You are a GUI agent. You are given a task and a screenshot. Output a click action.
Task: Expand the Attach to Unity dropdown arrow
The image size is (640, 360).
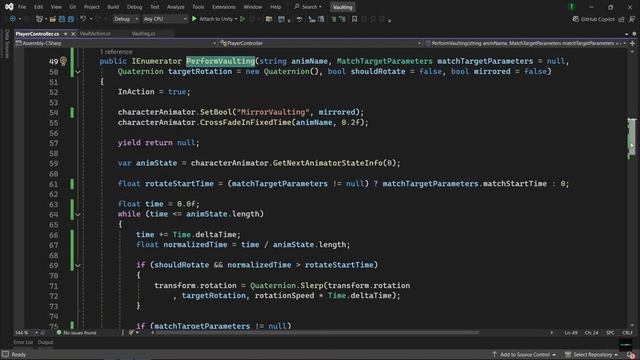pos(236,19)
